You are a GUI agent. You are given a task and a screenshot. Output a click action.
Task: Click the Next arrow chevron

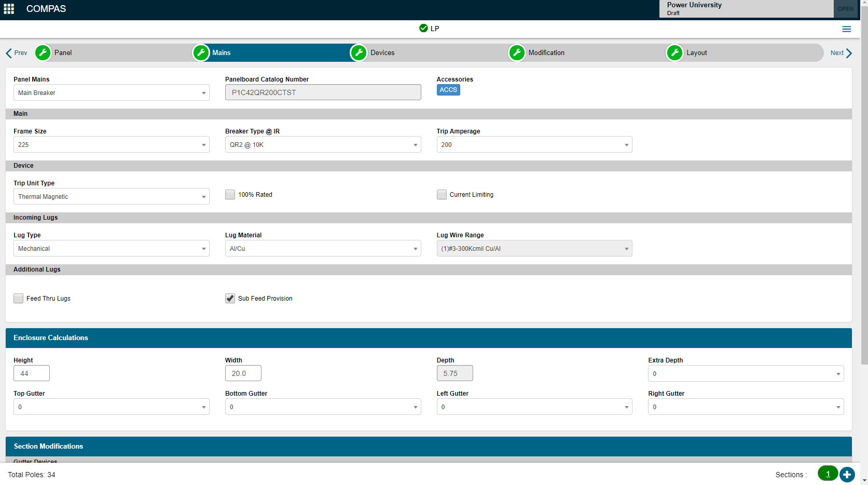849,53
